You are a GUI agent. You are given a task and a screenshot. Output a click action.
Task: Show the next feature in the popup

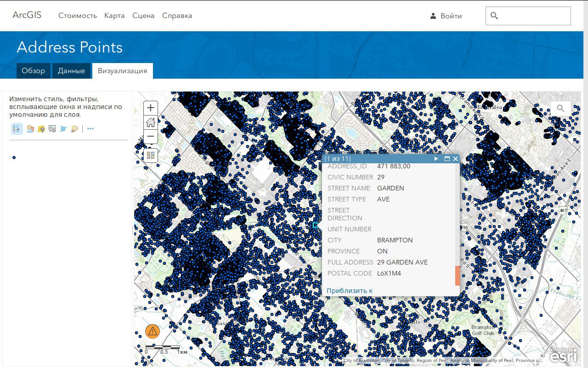pos(436,159)
